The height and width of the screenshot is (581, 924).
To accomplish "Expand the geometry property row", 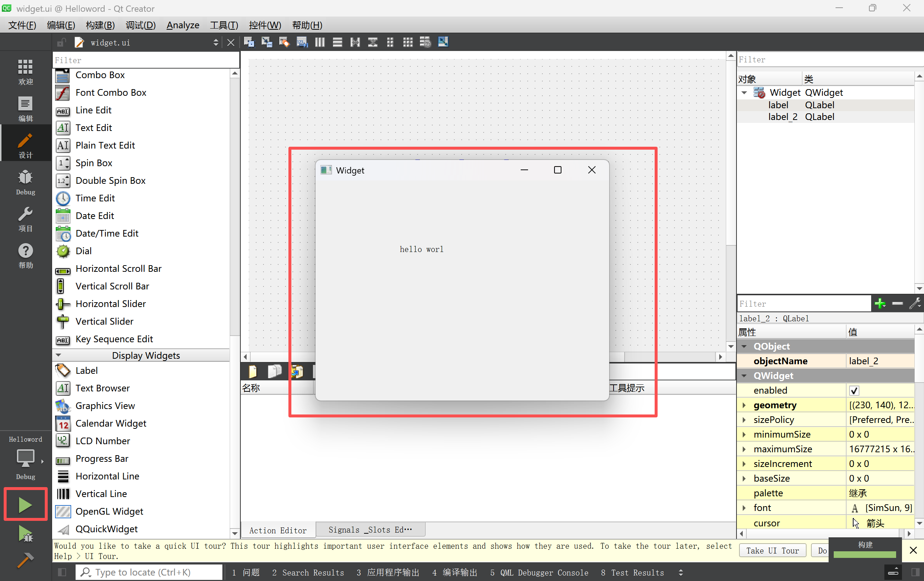I will pos(744,405).
